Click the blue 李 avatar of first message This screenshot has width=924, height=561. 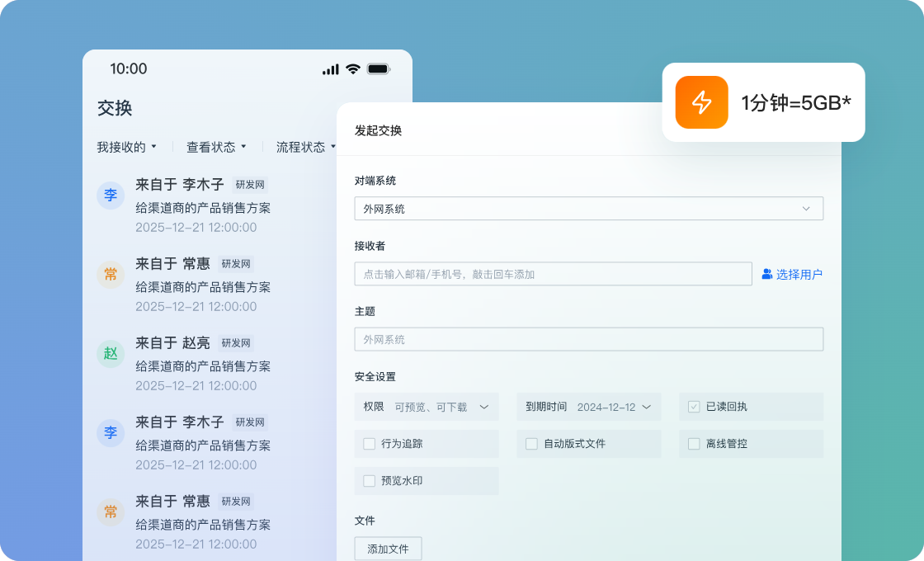tap(111, 196)
